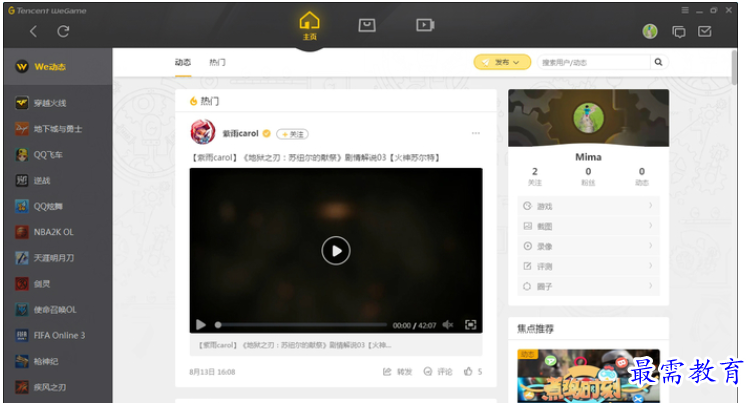The width and height of the screenshot is (752, 403).
Task: Open chat windows icon in header
Action: (679, 32)
